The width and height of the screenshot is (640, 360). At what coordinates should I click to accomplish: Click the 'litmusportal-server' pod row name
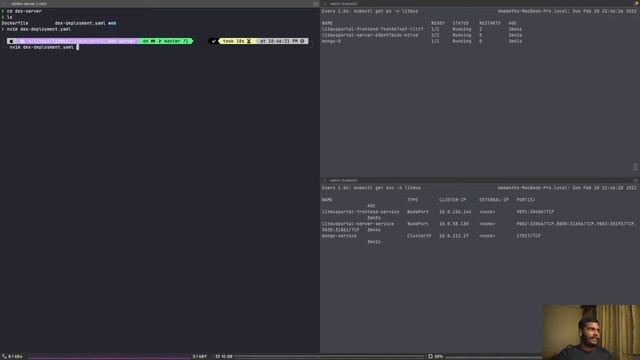(x=370, y=36)
